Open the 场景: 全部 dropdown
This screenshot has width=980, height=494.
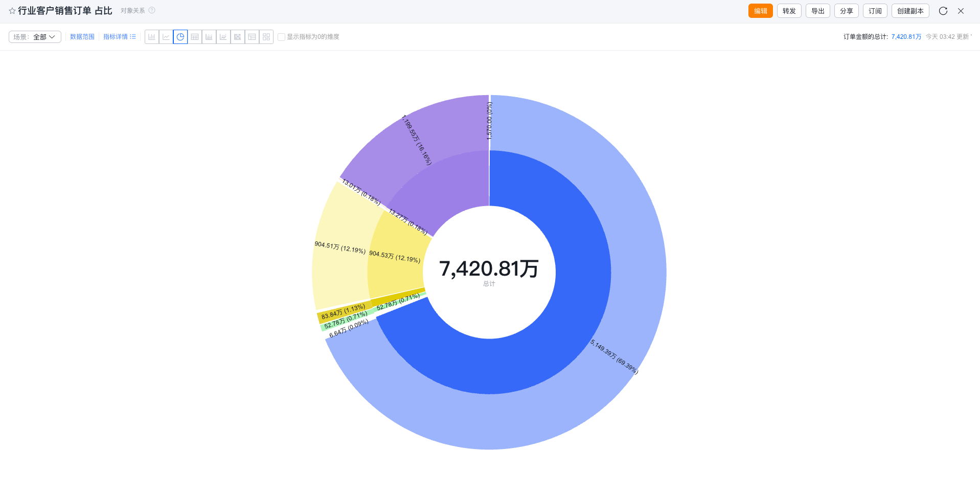tap(35, 37)
